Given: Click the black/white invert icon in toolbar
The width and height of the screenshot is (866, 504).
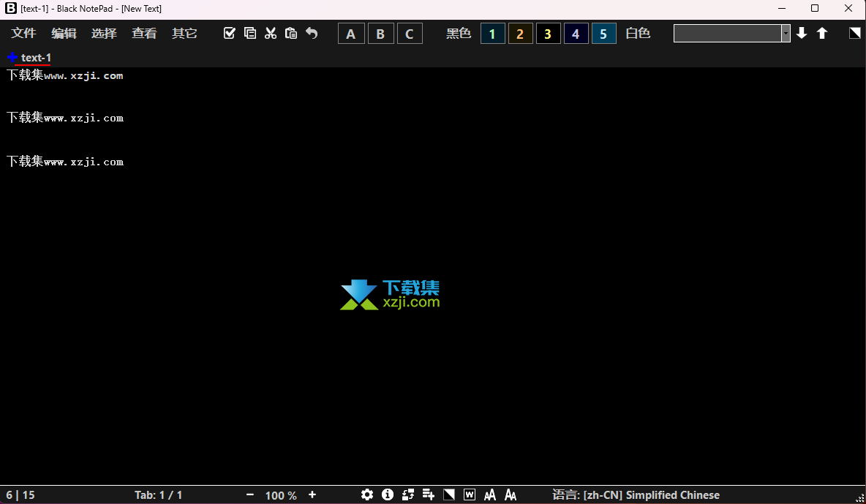Looking at the screenshot, I should pos(854,33).
